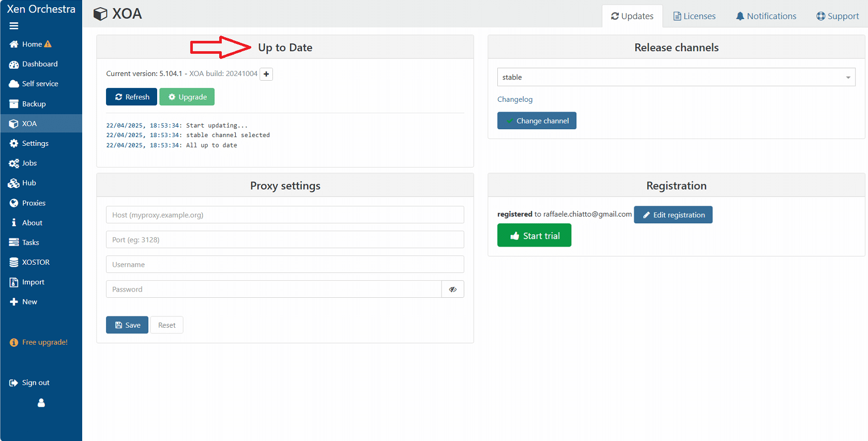
Task: Toggle password visibility eye icon
Action: click(453, 289)
